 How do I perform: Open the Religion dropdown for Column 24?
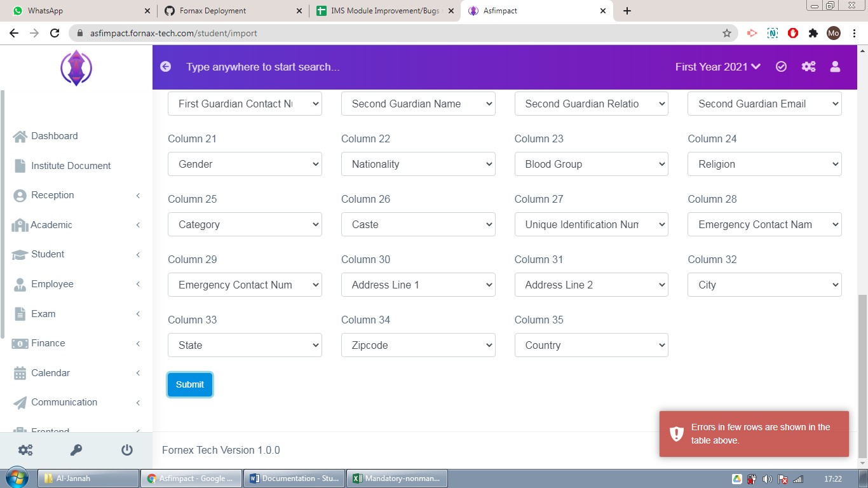[765, 164]
